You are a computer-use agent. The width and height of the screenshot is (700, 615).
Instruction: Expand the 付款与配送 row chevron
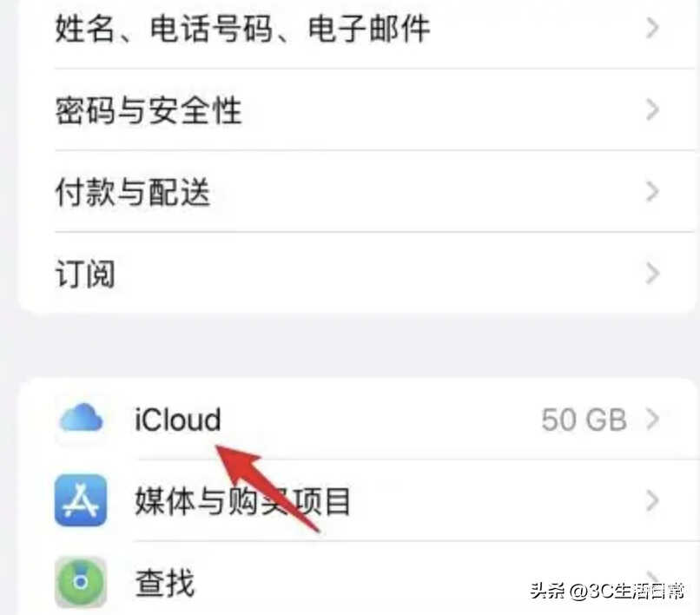click(x=652, y=192)
